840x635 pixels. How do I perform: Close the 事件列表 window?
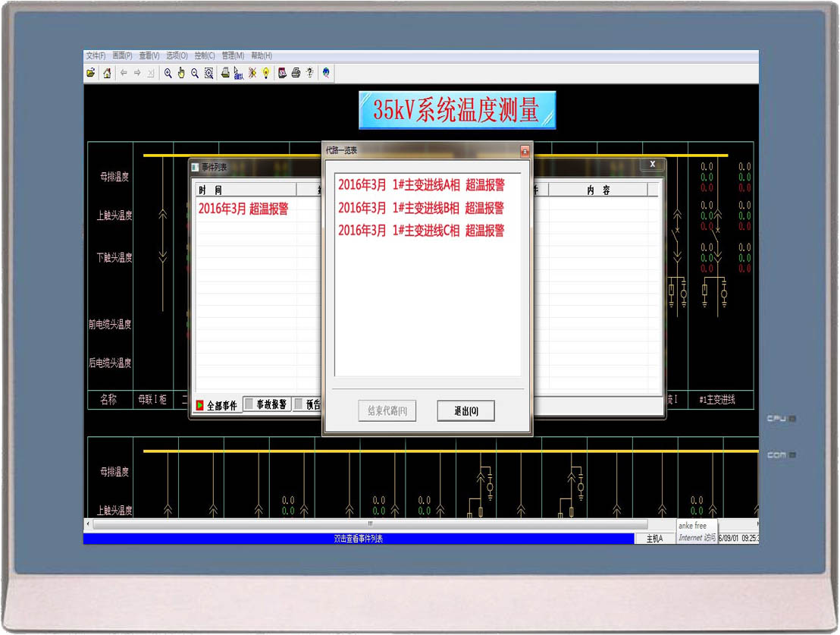(x=653, y=165)
